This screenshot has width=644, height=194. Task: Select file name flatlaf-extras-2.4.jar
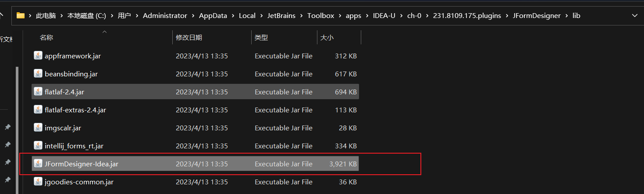75,110
